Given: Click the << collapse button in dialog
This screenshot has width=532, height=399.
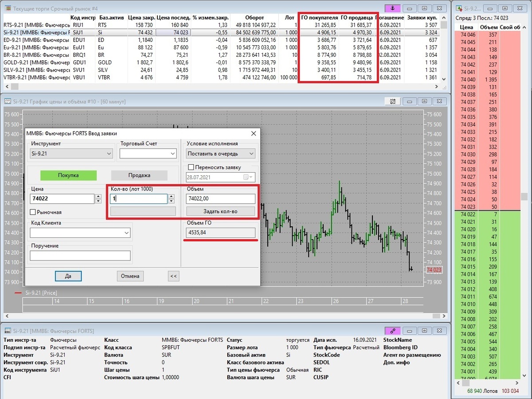Looking at the screenshot, I should pyautogui.click(x=173, y=276).
